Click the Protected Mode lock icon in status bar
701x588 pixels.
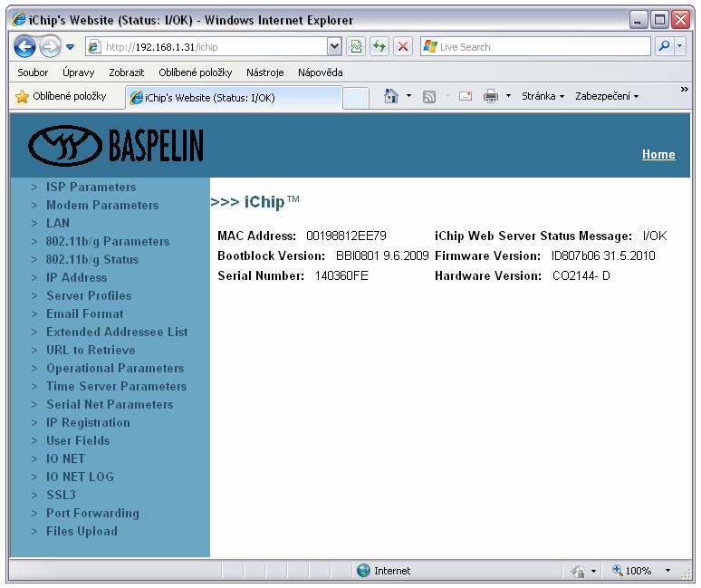[x=579, y=571]
